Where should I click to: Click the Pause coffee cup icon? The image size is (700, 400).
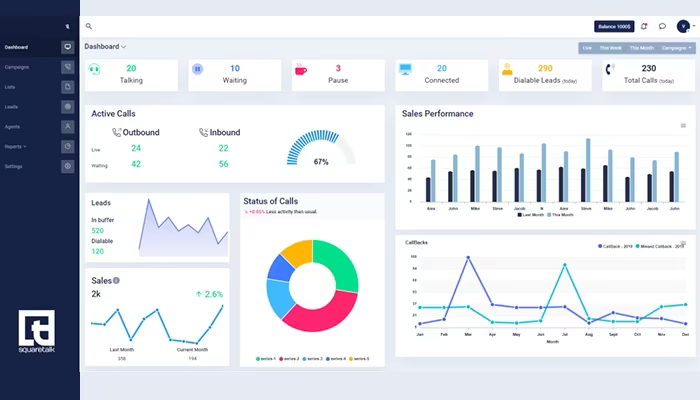[301, 69]
